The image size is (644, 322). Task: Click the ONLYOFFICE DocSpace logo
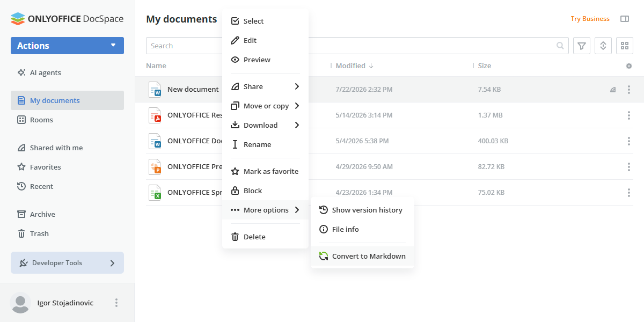coord(67,19)
